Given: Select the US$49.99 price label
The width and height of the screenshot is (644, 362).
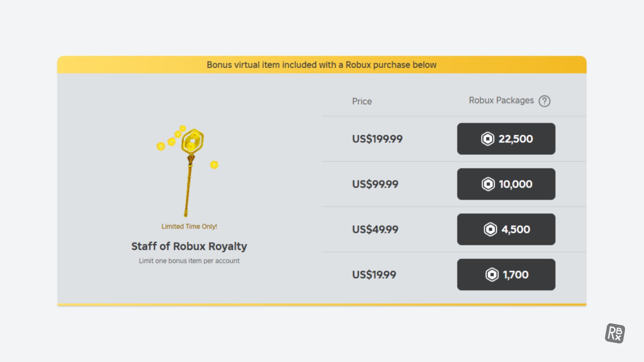Looking at the screenshot, I should [x=375, y=229].
